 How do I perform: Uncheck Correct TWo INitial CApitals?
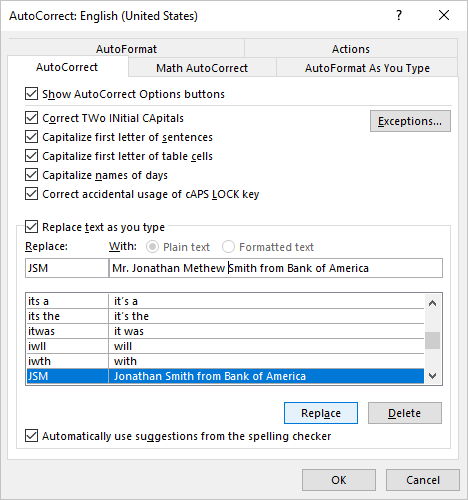(x=31, y=118)
